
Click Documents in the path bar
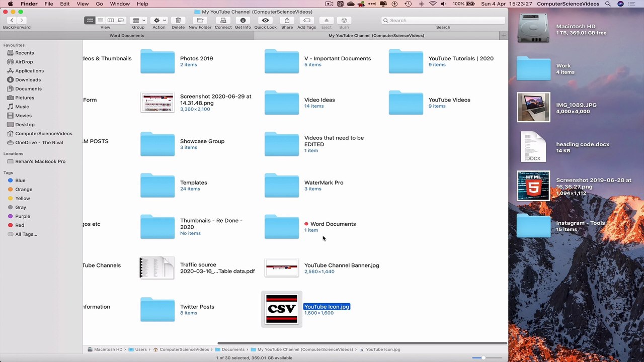pyautogui.click(x=230, y=349)
